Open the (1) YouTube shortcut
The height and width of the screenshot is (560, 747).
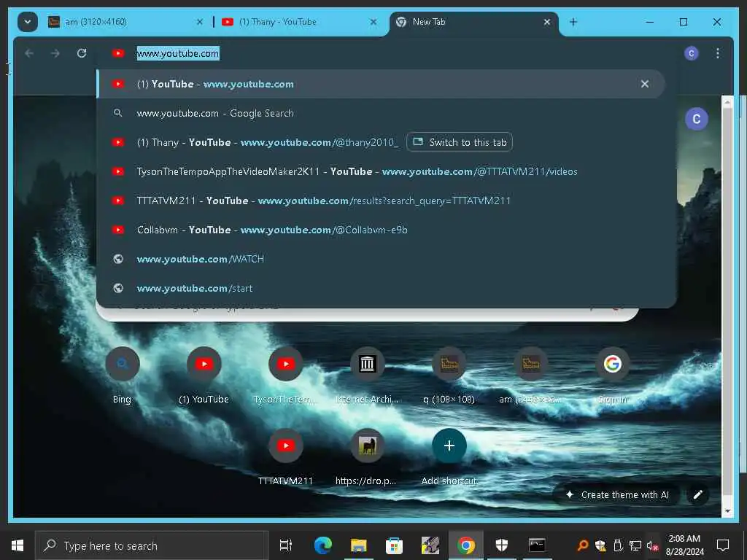[204, 376]
